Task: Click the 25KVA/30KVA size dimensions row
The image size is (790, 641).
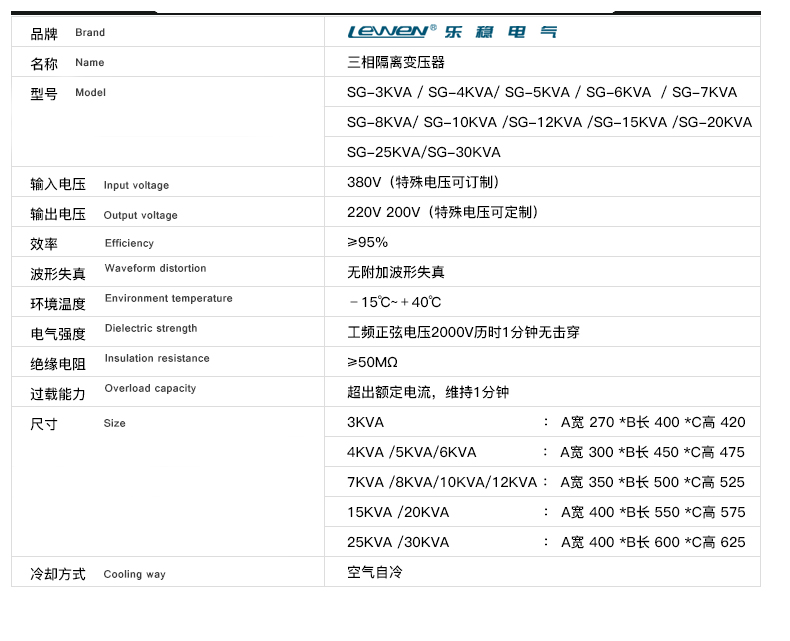Action: [545, 542]
